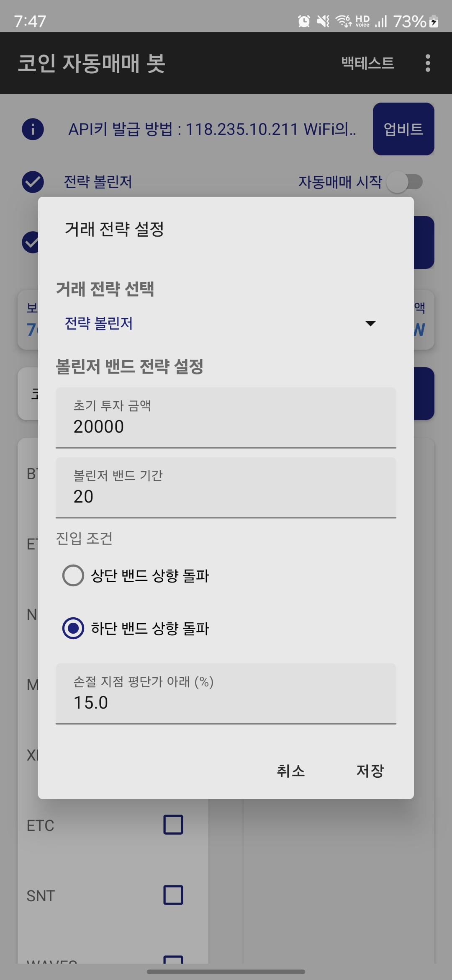Tap the checkmark icon beside 전략 볼린저
Viewport: 452px width, 980px height.
33,182
